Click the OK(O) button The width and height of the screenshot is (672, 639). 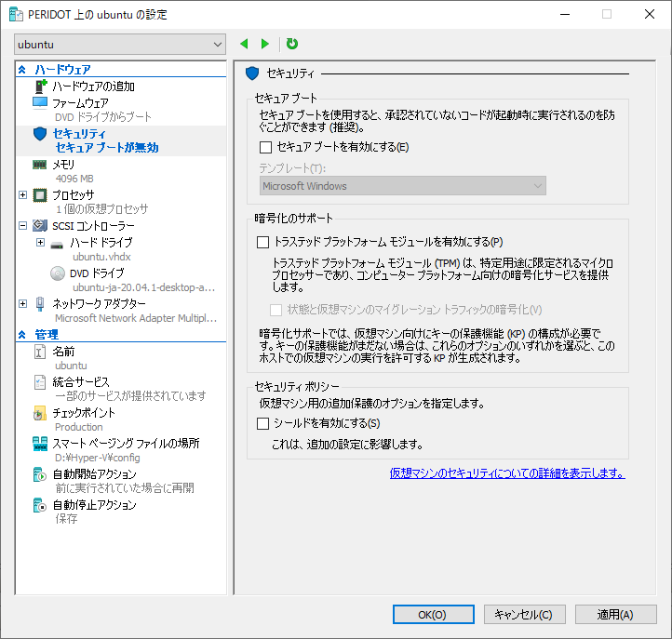(x=434, y=615)
